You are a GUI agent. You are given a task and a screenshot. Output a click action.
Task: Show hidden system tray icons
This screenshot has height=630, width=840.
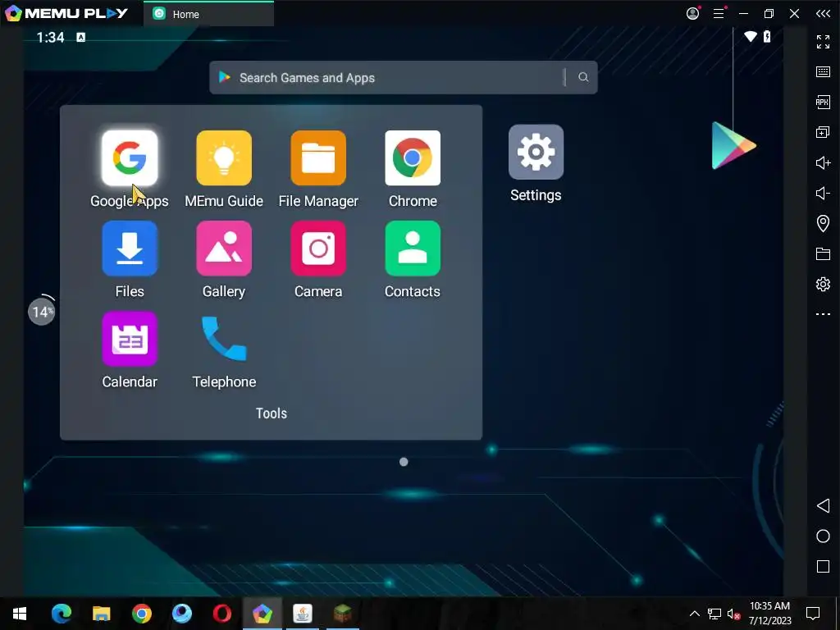tap(694, 614)
